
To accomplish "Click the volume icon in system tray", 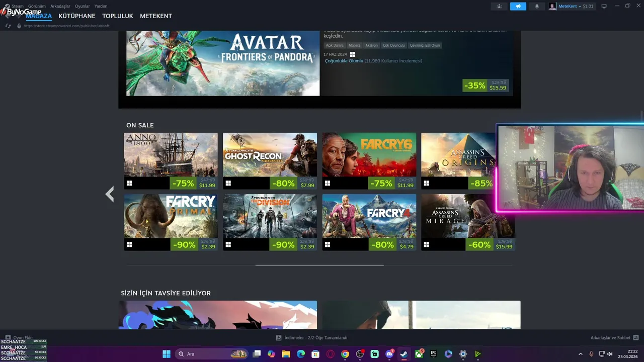I will coord(610,354).
